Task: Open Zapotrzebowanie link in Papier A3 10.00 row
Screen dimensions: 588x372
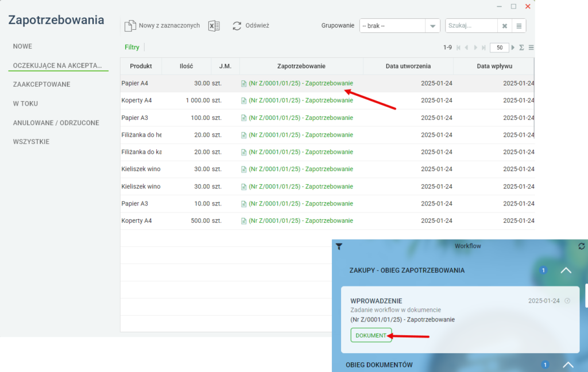Action: [301, 204]
